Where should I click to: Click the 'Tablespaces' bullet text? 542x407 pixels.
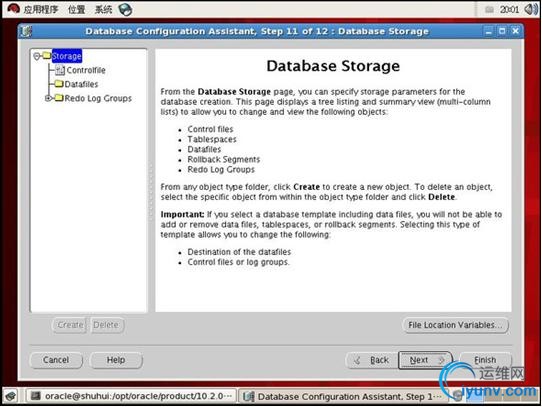click(212, 139)
